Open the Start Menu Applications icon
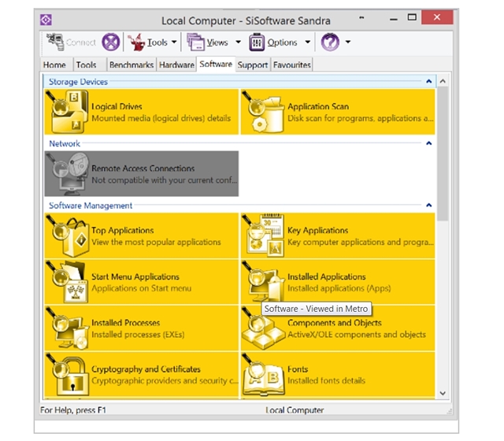 point(67,282)
